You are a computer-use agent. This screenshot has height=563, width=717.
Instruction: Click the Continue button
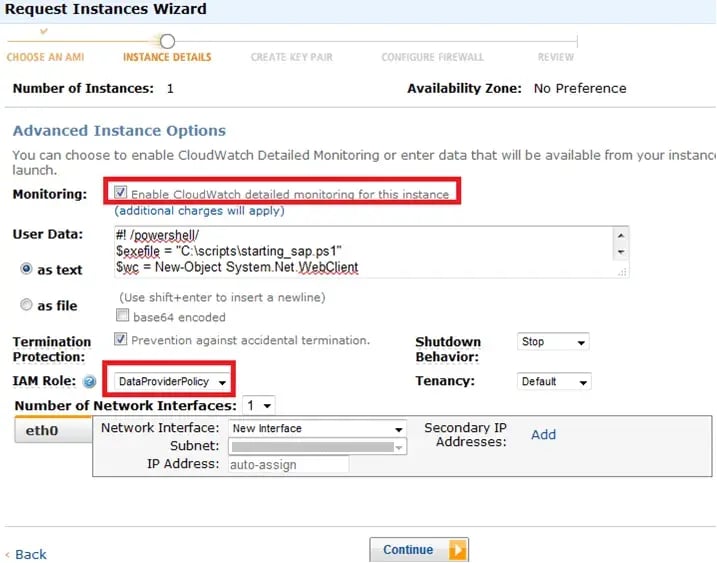[x=419, y=549]
